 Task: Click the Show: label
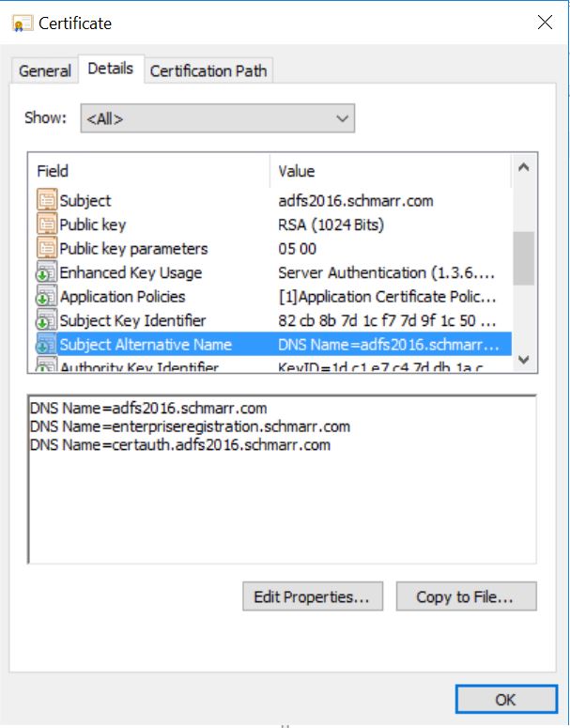point(45,117)
